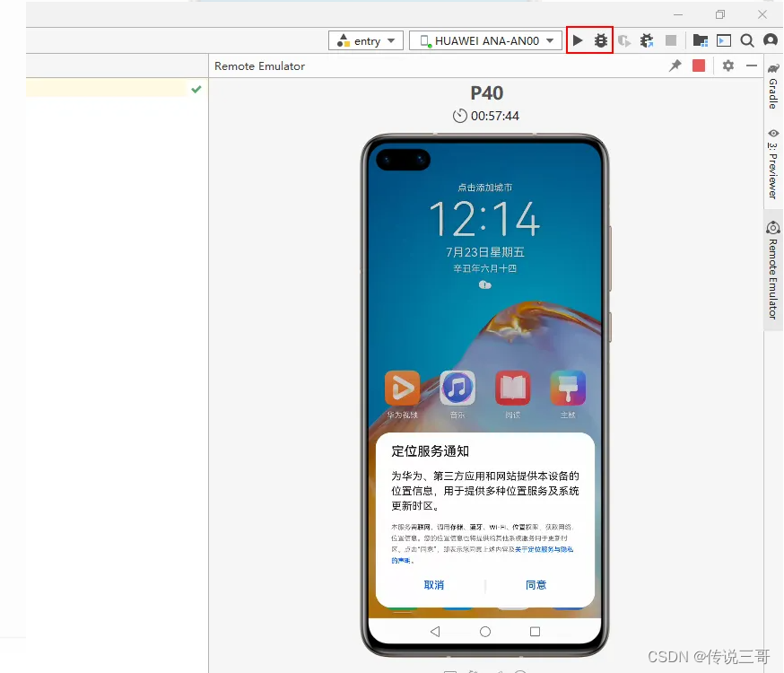
Task: Click the lunar date 辛丑年六月十四 text
Action: point(485,268)
